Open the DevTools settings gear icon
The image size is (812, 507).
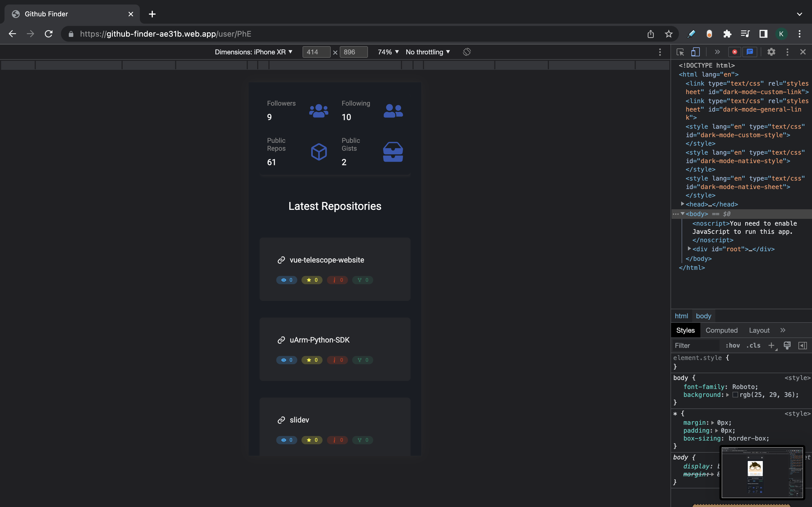click(771, 52)
